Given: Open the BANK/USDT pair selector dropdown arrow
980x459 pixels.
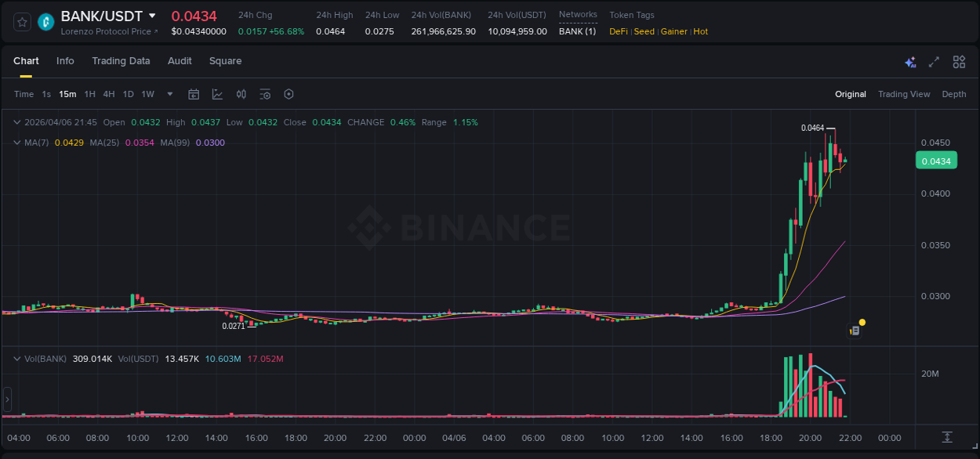Looking at the screenshot, I should click(152, 16).
